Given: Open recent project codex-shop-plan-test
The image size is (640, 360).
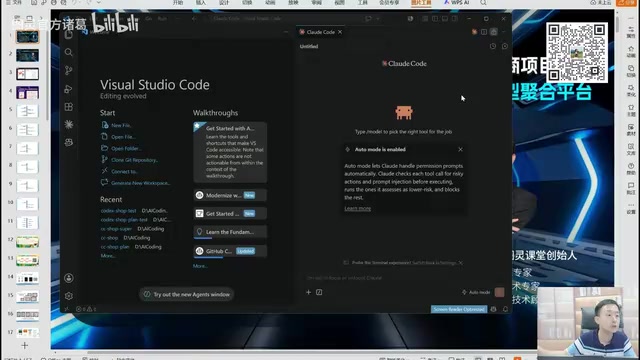Looking at the screenshot, I should (x=124, y=220).
